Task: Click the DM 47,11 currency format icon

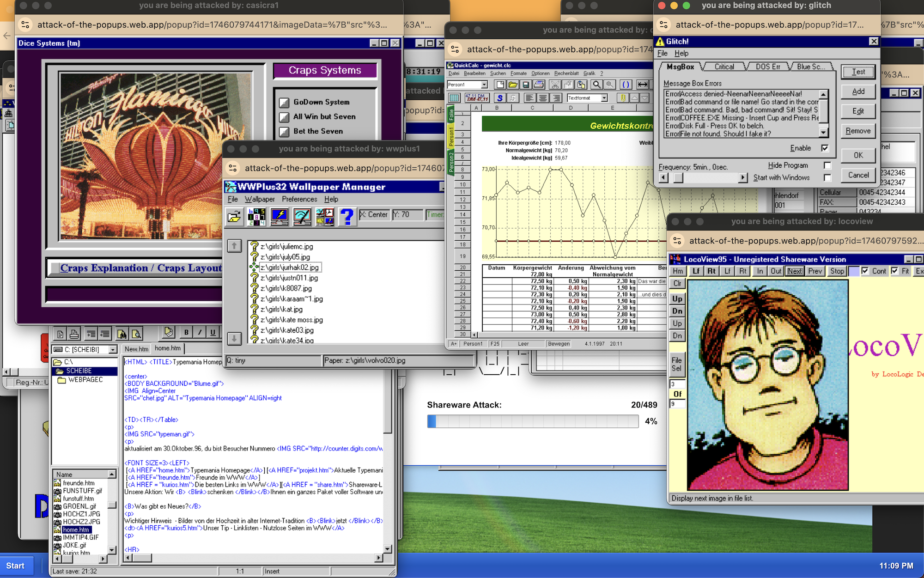Action: [477, 98]
